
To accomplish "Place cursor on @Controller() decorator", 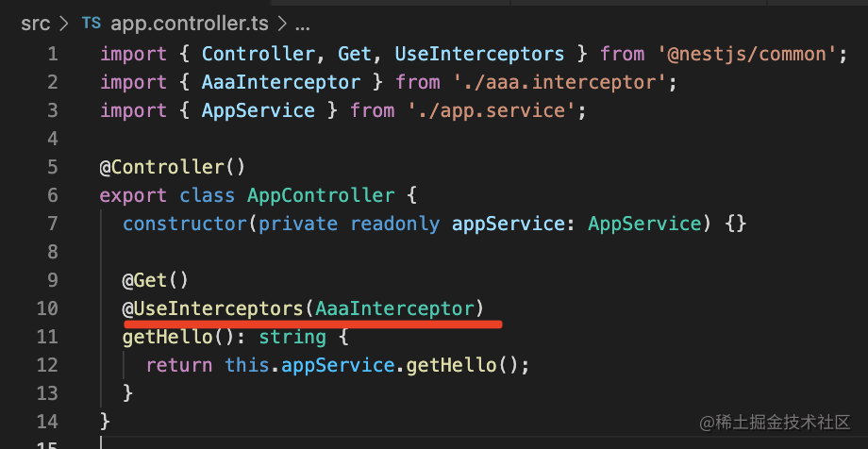I will (172, 167).
